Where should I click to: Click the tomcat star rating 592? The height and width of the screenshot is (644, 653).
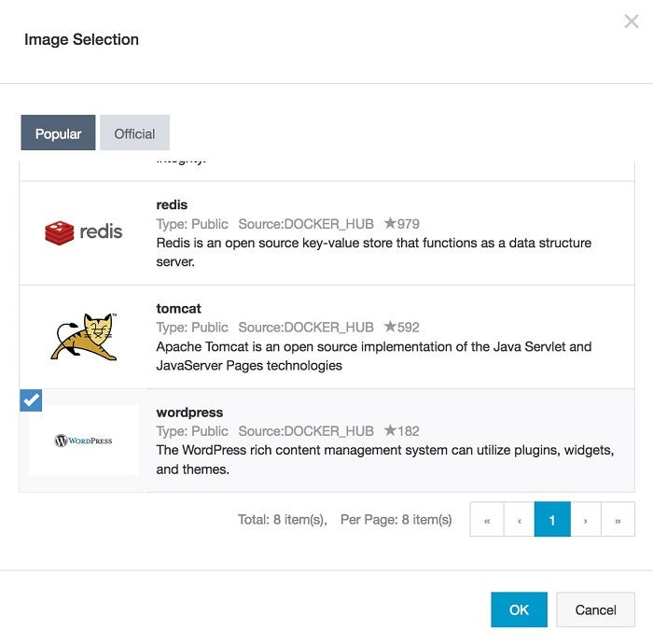click(x=401, y=327)
